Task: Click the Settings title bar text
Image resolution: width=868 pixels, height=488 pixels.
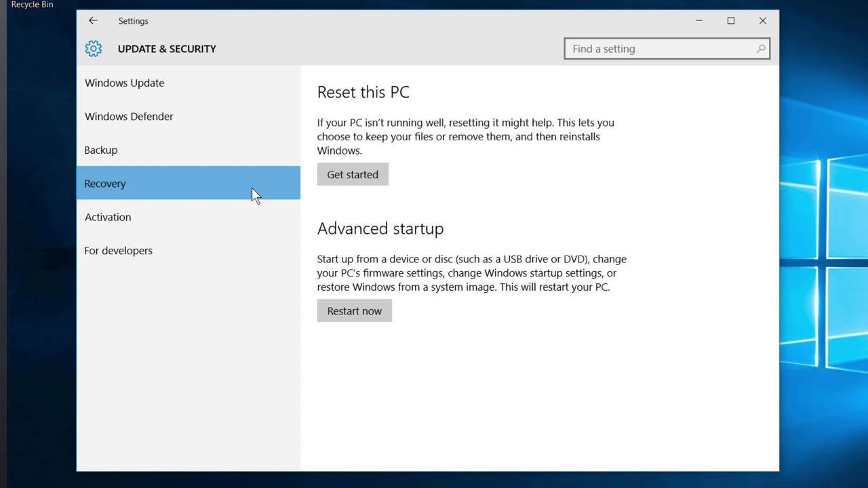Action: pyautogui.click(x=133, y=21)
